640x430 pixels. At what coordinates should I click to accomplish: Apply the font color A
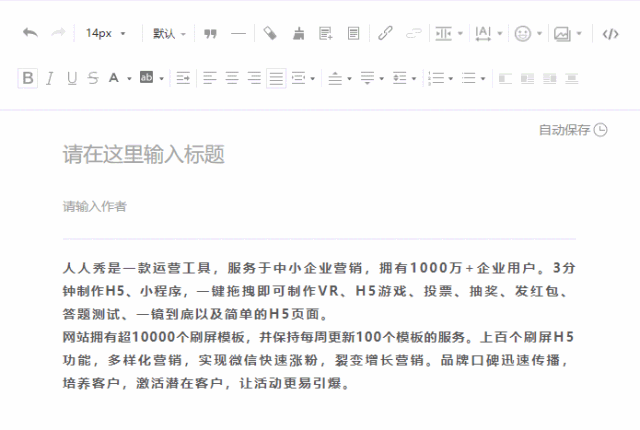coord(114,78)
